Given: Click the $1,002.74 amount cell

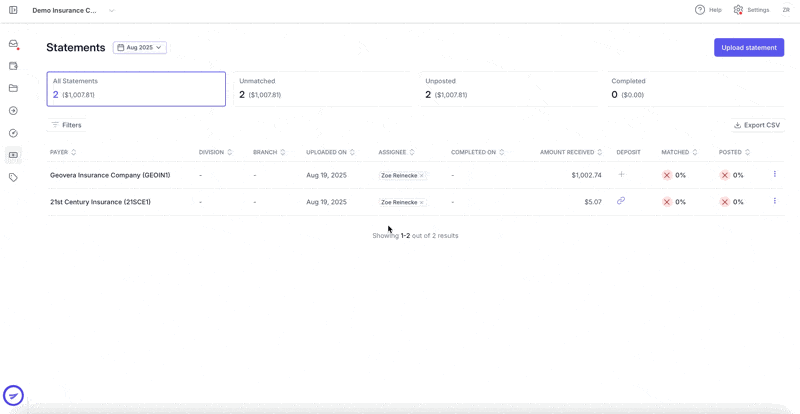Looking at the screenshot, I should click(587, 175).
